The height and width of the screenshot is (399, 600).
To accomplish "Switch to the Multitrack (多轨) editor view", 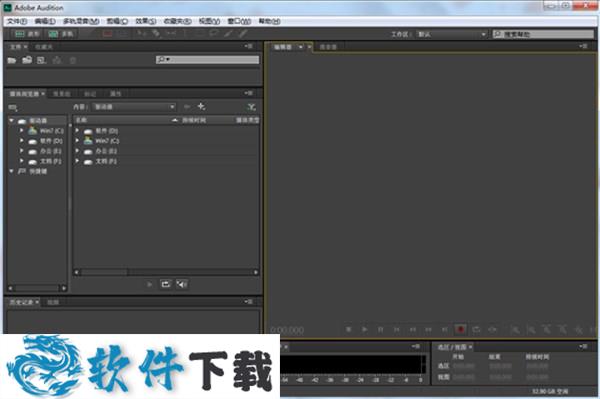I will 60,34.
